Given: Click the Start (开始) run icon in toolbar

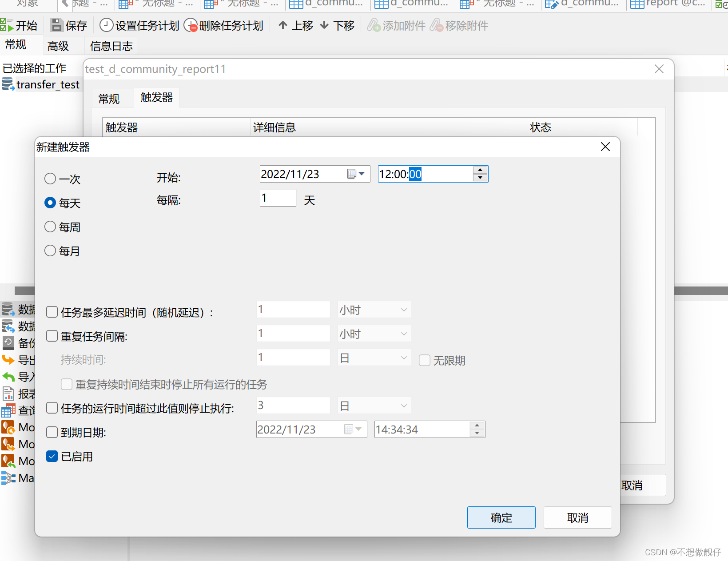Looking at the screenshot, I should point(7,25).
